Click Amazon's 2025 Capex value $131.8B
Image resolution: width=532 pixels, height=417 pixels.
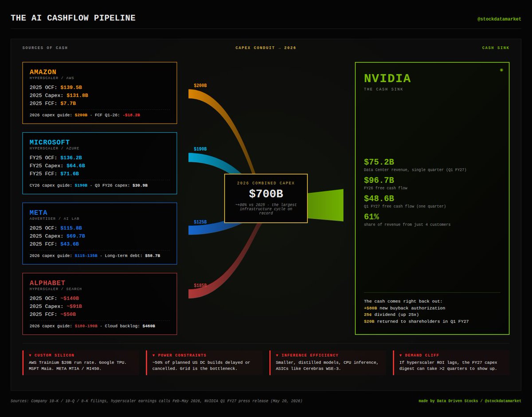pyautogui.click(x=78, y=95)
